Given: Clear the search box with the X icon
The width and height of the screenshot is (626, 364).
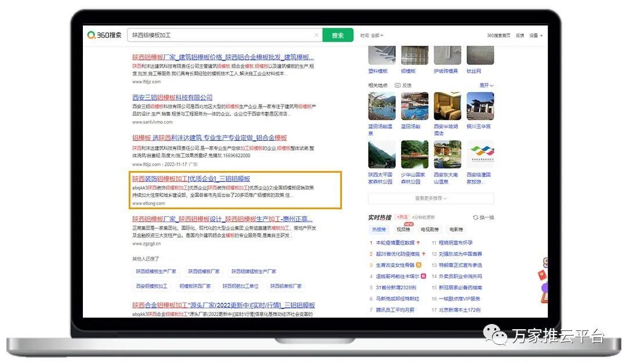Looking at the screenshot, I should [316, 35].
